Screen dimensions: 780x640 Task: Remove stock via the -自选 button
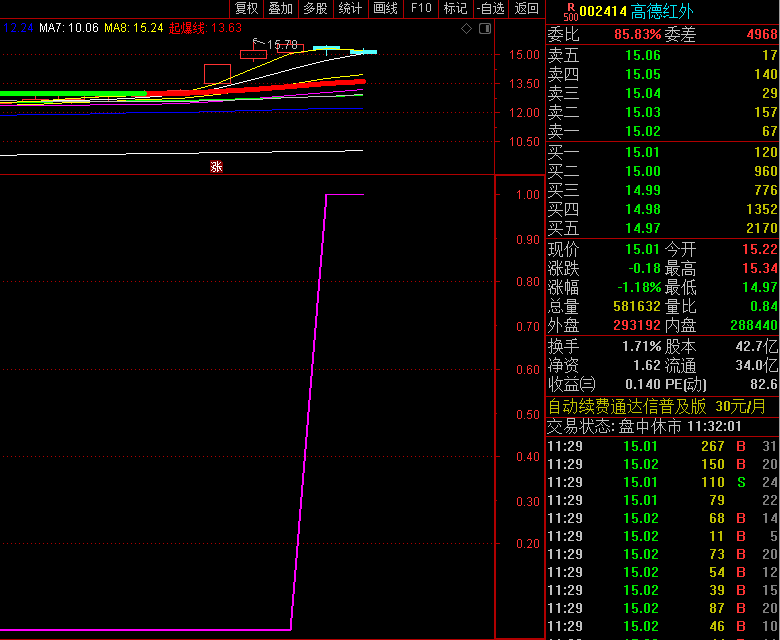(490, 8)
